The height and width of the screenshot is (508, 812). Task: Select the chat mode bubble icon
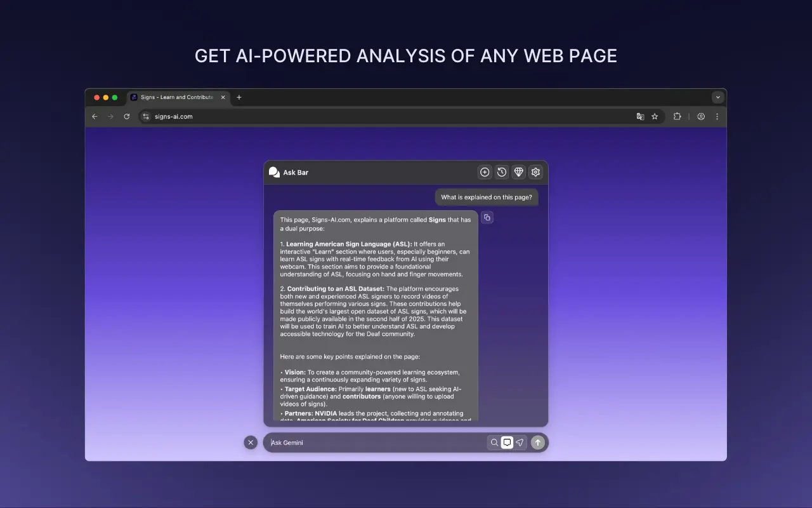507,443
